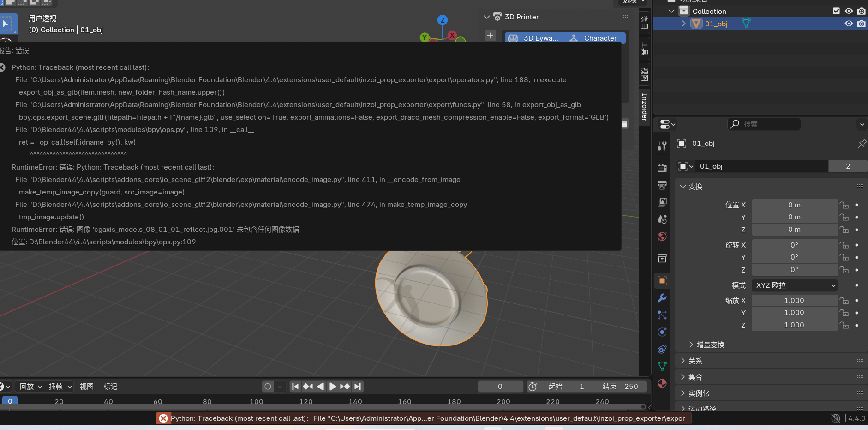Animate Location X with the dot button
This screenshot has height=430, width=868.
[x=857, y=205]
